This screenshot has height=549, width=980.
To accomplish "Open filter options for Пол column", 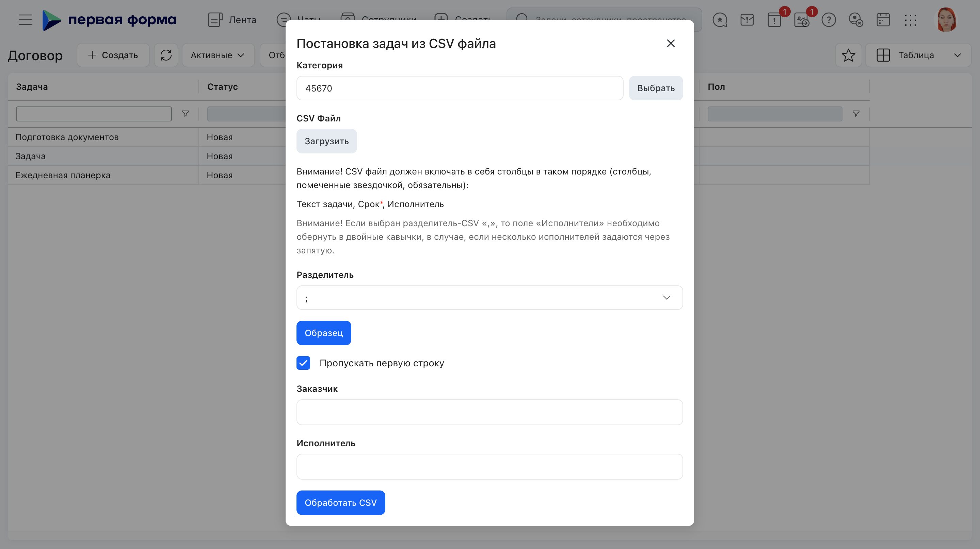I will tap(856, 114).
